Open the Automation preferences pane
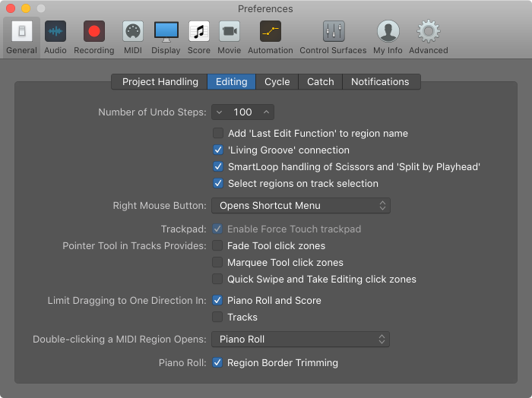The height and width of the screenshot is (398, 532). click(x=271, y=37)
